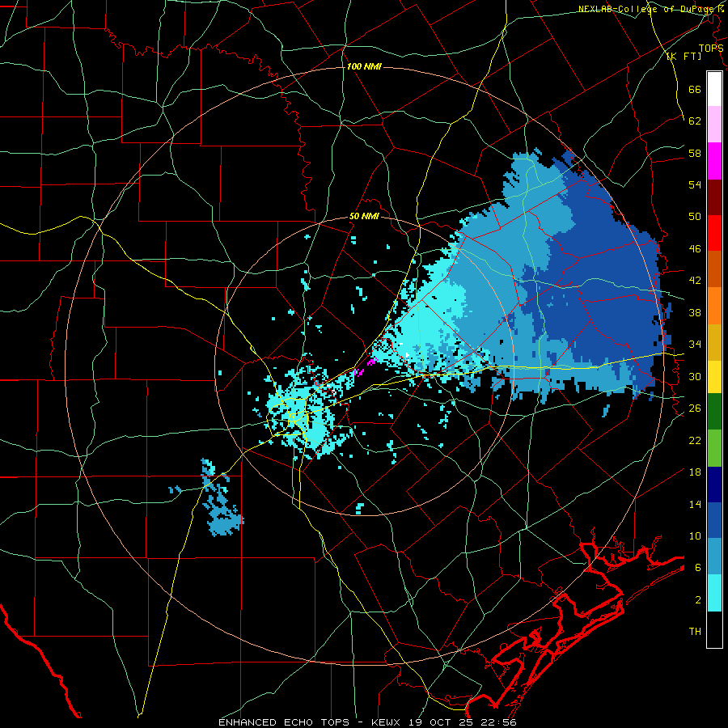Click the '30' legend value

pos(695,376)
